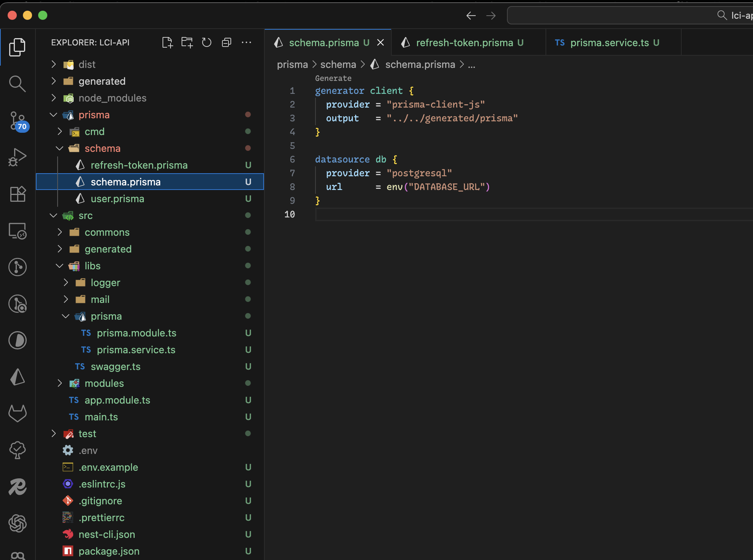Collapse all folders in explorer
The height and width of the screenshot is (560, 753).
pyautogui.click(x=227, y=42)
